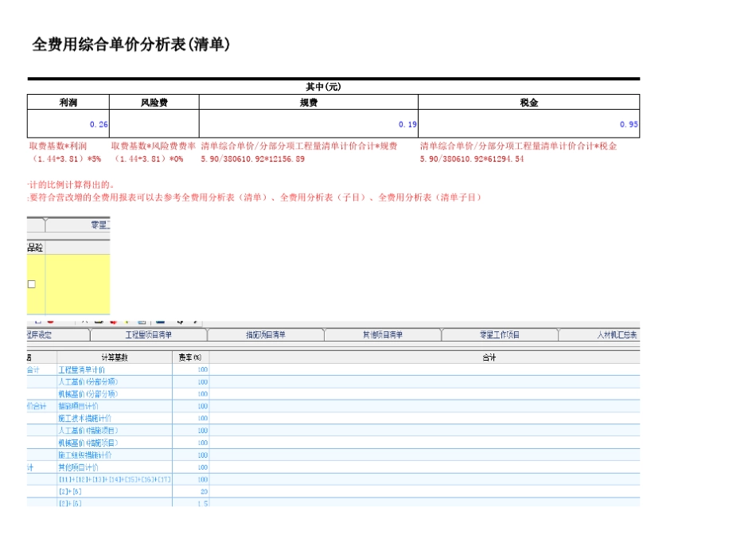This screenshot has height=535, width=756.
Task: Select the 其他项目清单 tab
Action: pos(383,334)
